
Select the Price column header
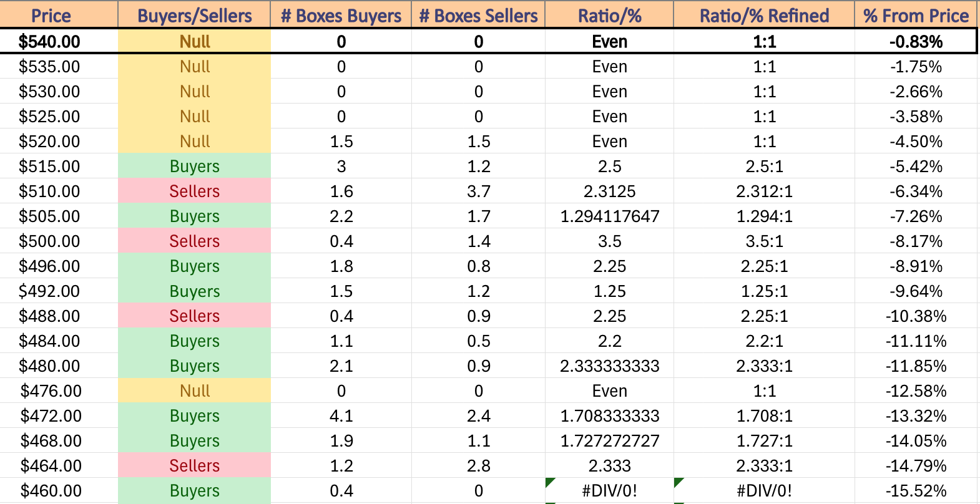pyautogui.click(x=59, y=14)
